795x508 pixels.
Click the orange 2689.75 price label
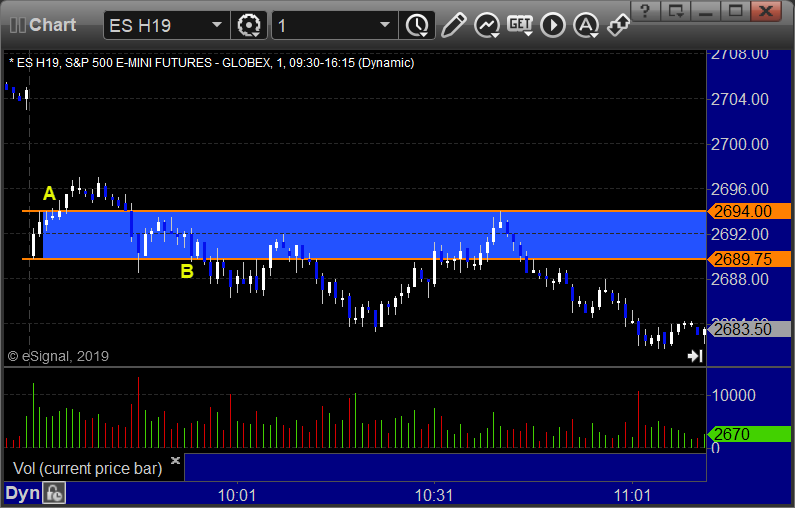tap(749, 259)
